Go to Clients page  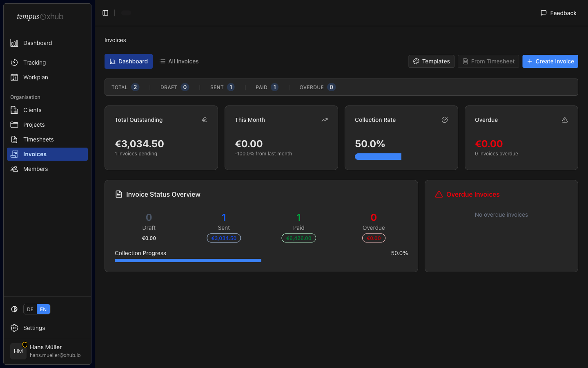[32, 110]
